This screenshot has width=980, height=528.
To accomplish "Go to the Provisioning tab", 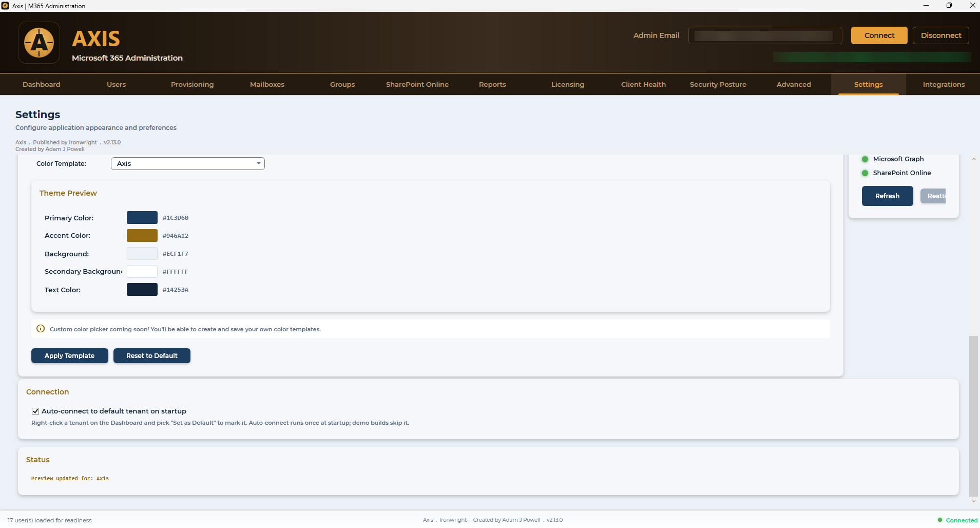I will [x=192, y=84].
